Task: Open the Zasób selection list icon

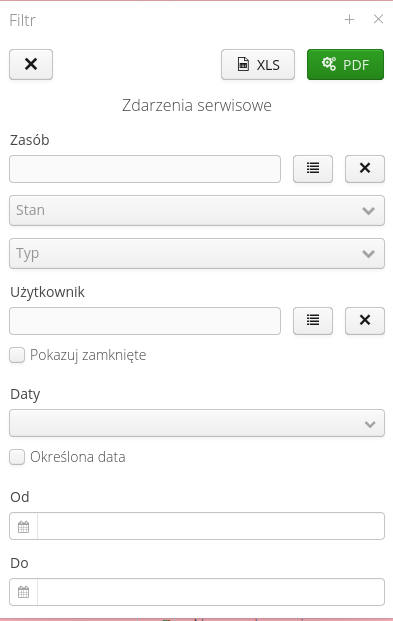Action: coord(313,169)
